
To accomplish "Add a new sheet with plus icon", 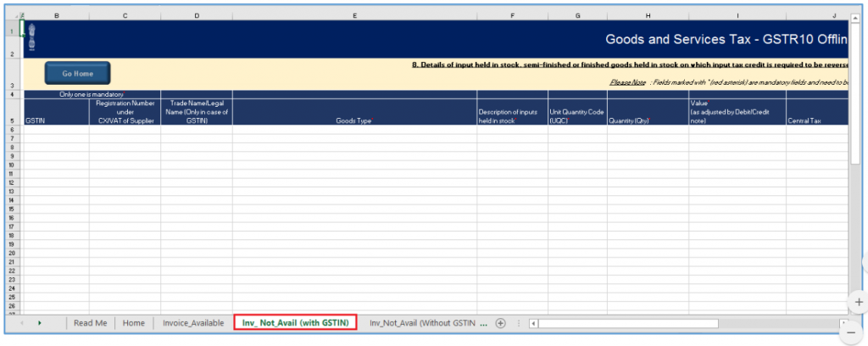I will click(500, 323).
